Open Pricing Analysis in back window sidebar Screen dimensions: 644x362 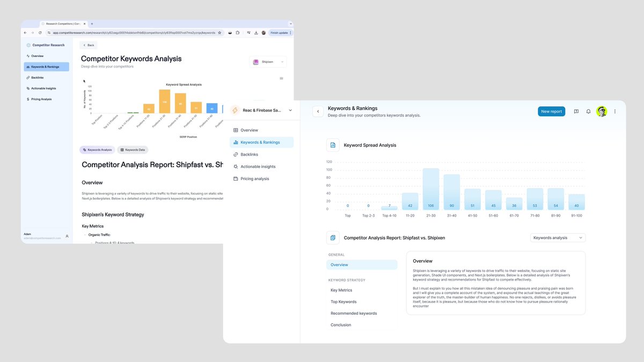coord(46,99)
